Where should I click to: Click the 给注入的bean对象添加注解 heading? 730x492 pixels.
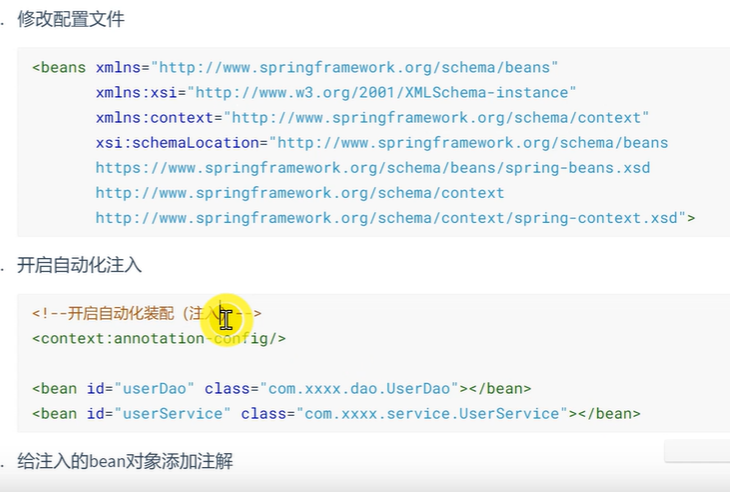pyautogui.click(x=125, y=461)
